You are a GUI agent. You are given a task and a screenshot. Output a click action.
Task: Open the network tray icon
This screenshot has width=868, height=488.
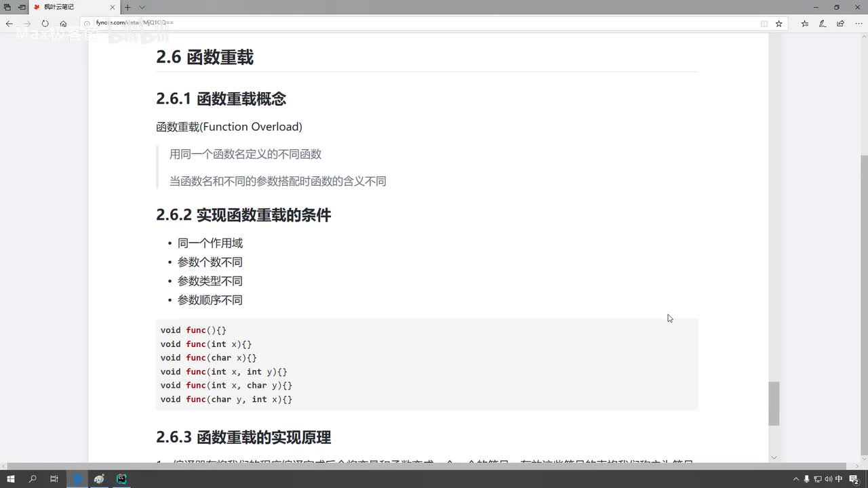click(818, 479)
